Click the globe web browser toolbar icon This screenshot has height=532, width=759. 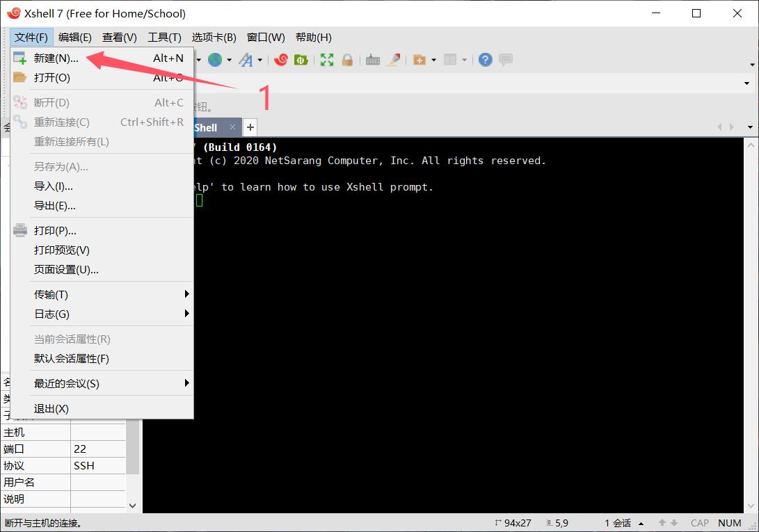(215, 60)
